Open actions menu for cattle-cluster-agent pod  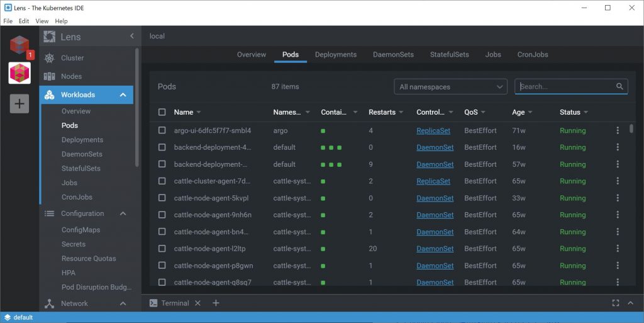point(618,181)
